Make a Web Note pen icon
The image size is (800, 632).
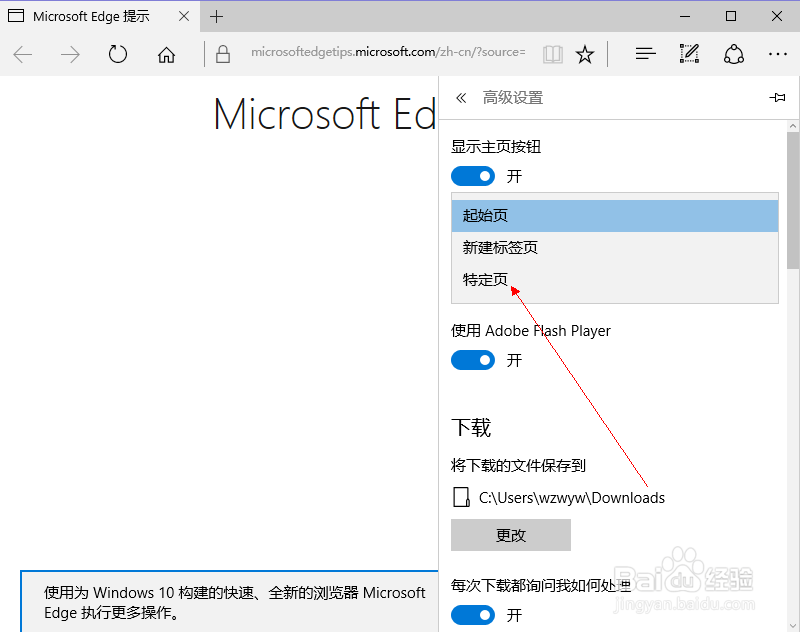[x=689, y=54]
